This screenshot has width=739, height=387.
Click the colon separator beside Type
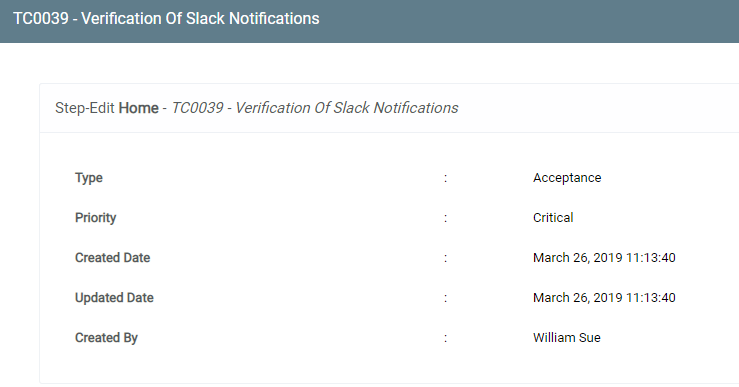[445, 178]
